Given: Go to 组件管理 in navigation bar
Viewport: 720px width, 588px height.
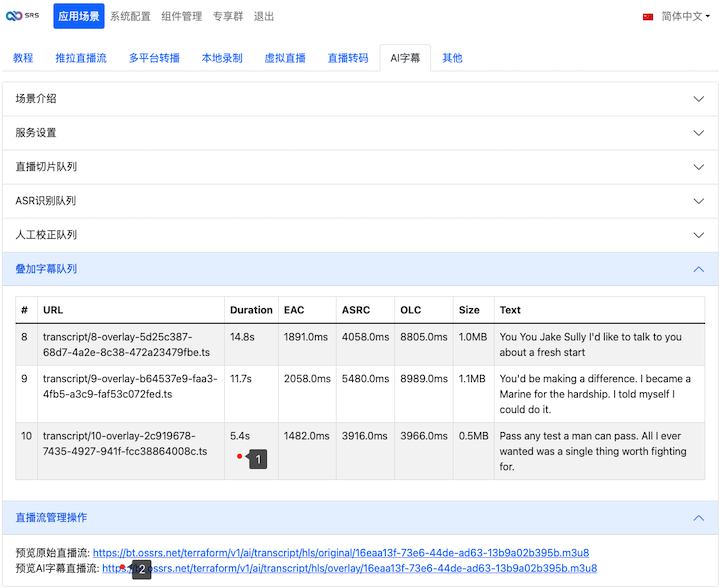Looking at the screenshot, I should coord(181,17).
